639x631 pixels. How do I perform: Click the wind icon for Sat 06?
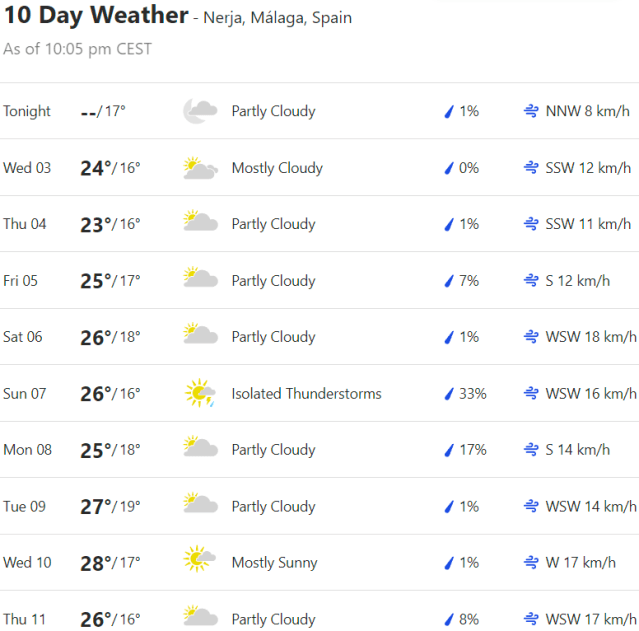tap(531, 337)
